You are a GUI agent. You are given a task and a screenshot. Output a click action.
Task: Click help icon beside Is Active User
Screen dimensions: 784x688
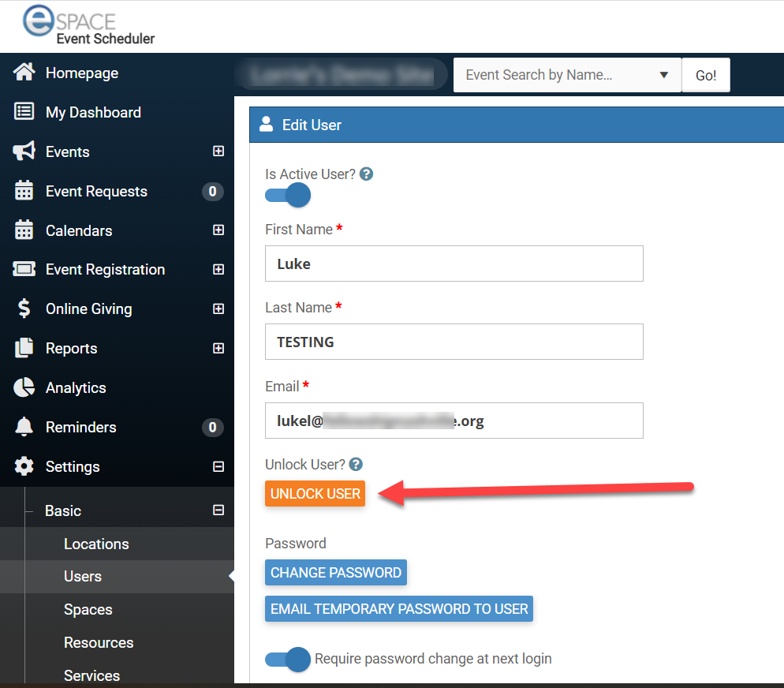(x=366, y=174)
